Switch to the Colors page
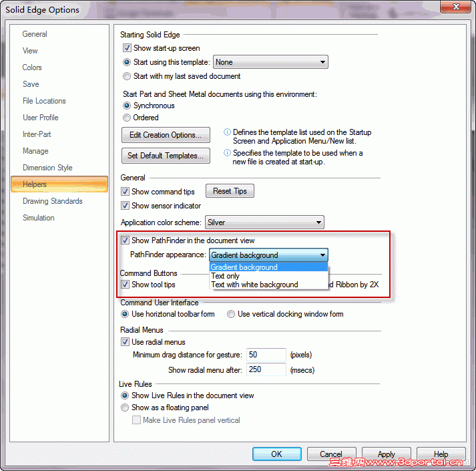Image resolution: width=476 pixels, height=471 pixels. [32, 67]
